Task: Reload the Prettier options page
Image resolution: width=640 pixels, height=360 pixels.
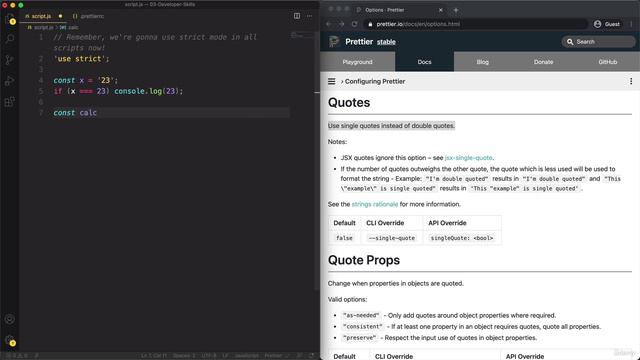Action: tap(354, 24)
